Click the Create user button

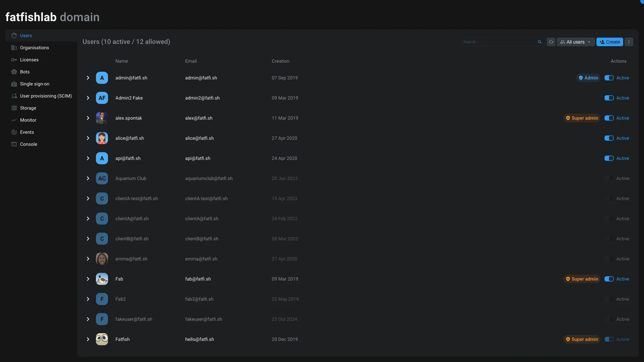(x=609, y=42)
